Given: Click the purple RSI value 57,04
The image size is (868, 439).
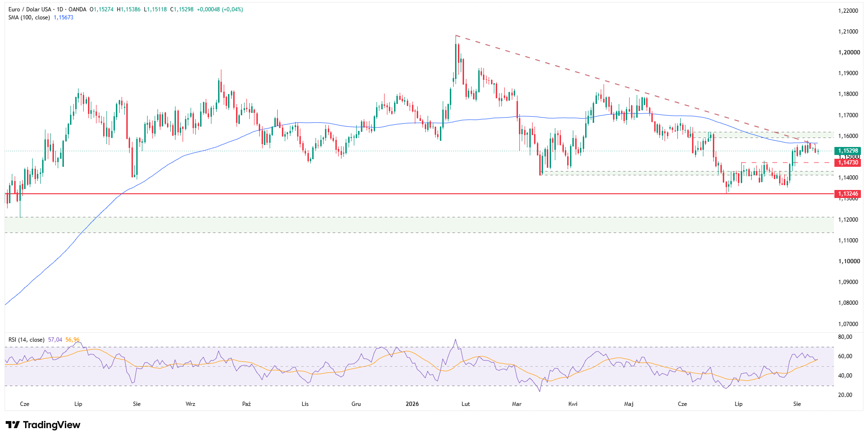Looking at the screenshot, I should (55, 340).
